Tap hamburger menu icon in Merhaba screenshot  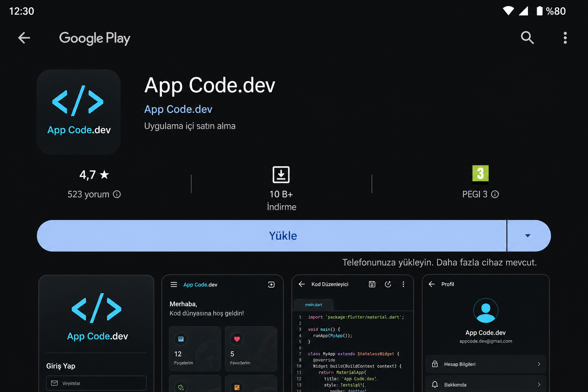coord(174,284)
